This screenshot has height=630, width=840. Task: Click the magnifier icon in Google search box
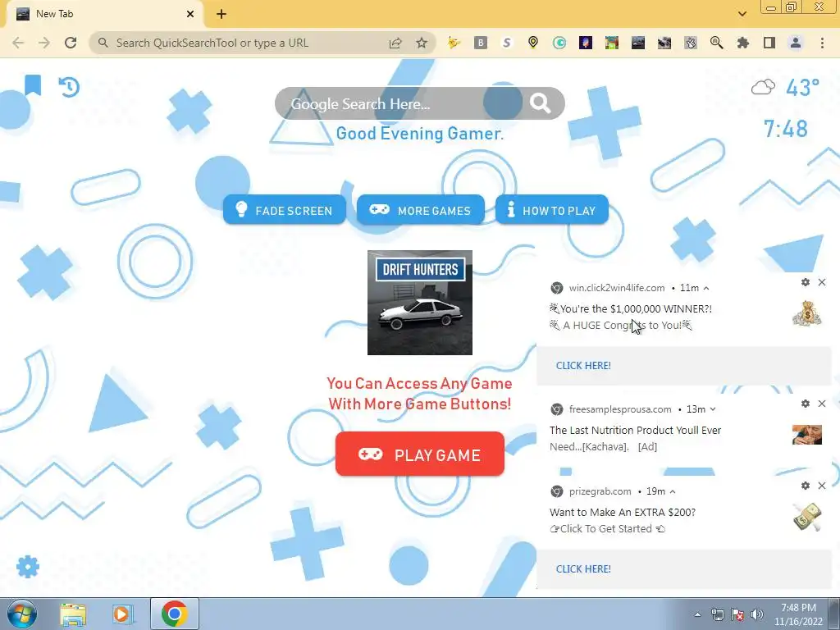[540, 103]
